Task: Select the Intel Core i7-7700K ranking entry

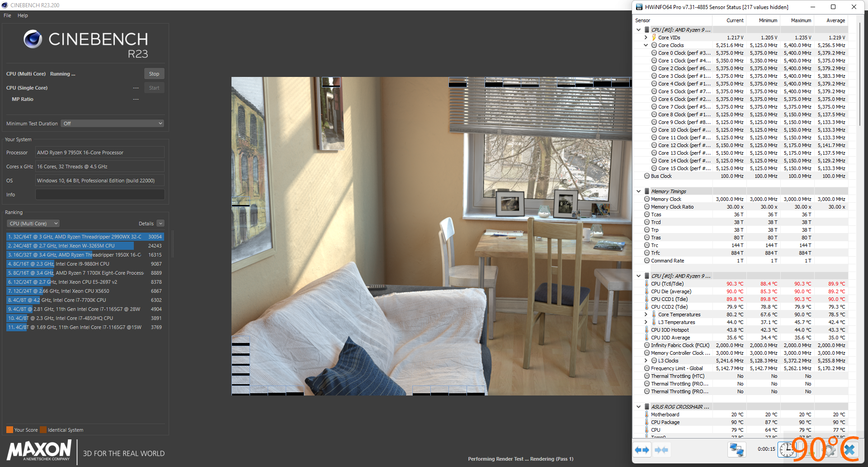Action: coord(85,300)
